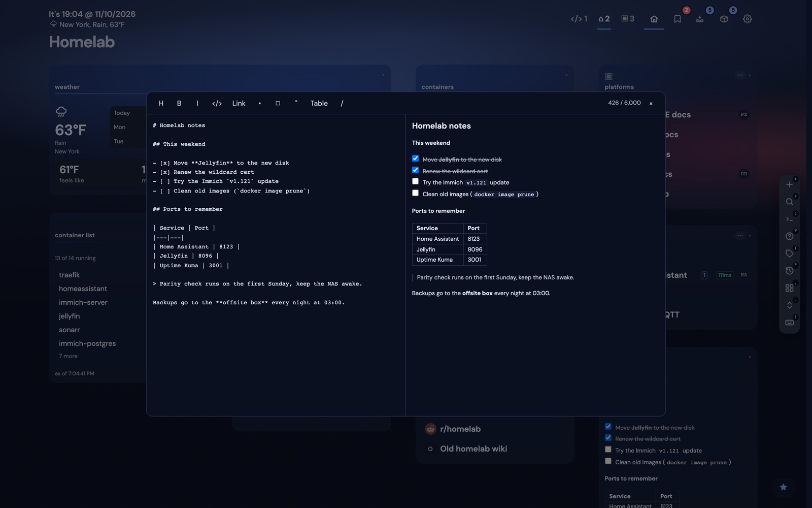Open three-dot menu on the card with 111ms badge
The height and width of the screenshot is (508, 812).
[740, 235]
